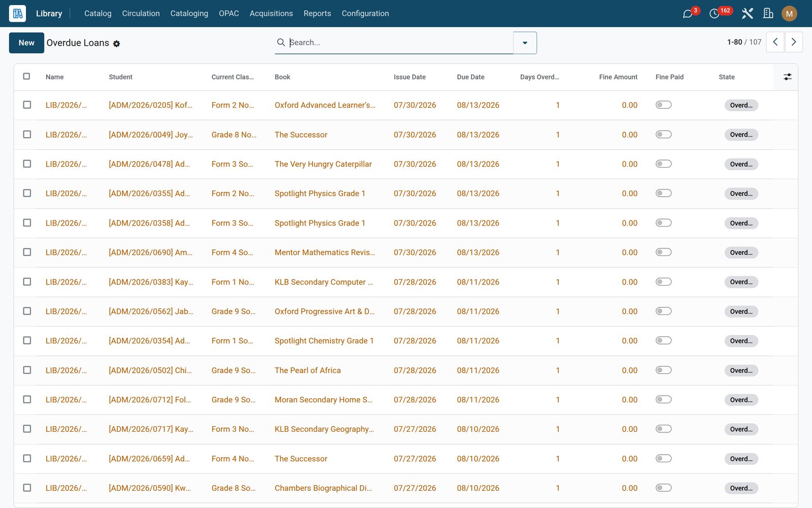The width and height of the screenshot is (812, 508).
Task: Open the Catalog menu
Action: click(98, 14)
